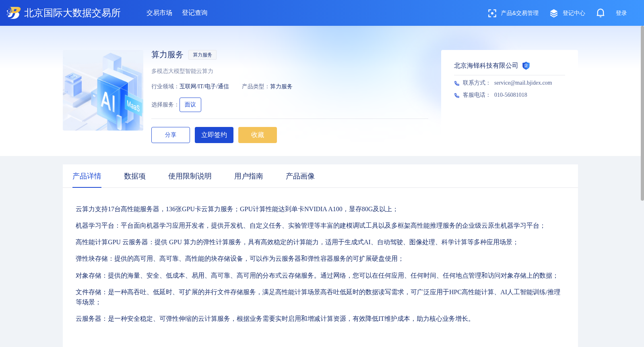Switch to the 产品详情 tab
The height and width of the screenshot is (347, 644).
[x=87, y=176]
